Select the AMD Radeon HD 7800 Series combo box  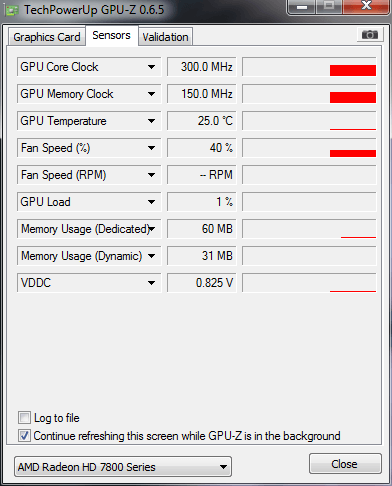123,467
